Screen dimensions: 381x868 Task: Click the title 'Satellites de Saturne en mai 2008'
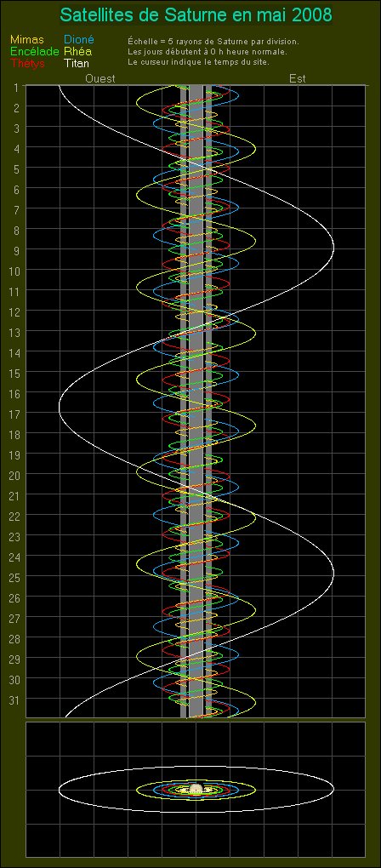tap(196, 15)
